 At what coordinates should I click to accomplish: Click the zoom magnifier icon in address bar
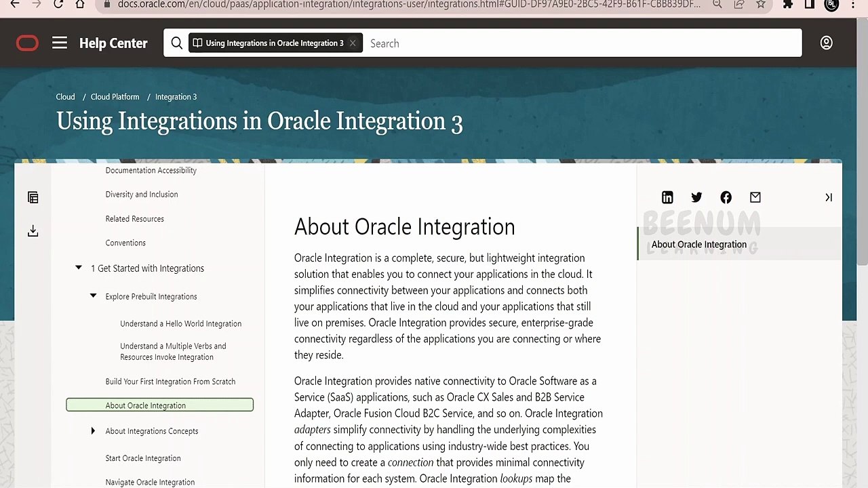pyautogui.click(x=717, y=4)
